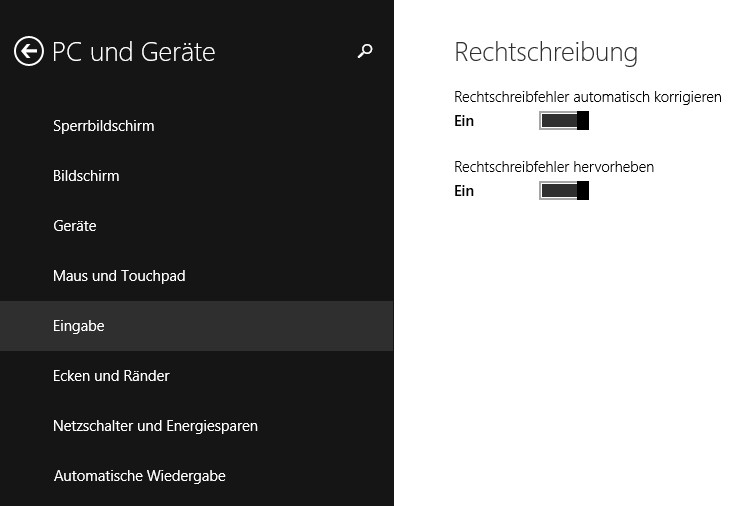
Task: Click the Ein status under automatisch korrigieren
Action: point(464,121)
